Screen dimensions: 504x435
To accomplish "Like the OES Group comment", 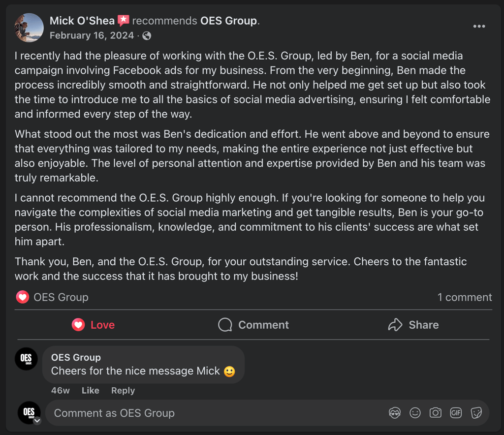I will point(90,390).
